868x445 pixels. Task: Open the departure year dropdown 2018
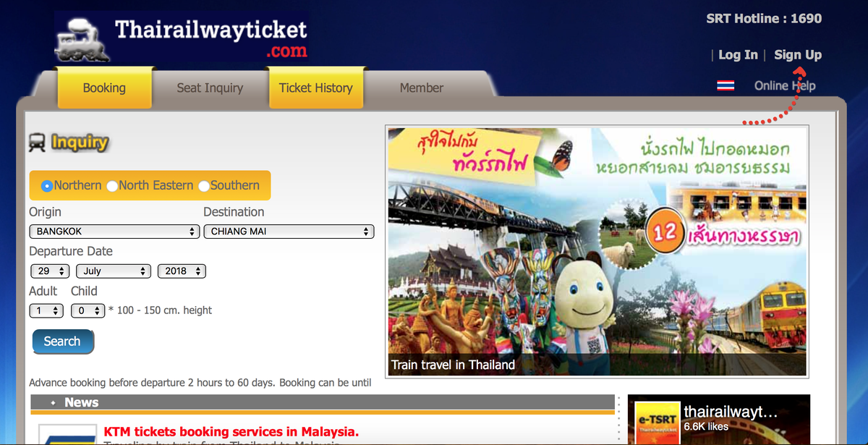[x=182, y=271]
